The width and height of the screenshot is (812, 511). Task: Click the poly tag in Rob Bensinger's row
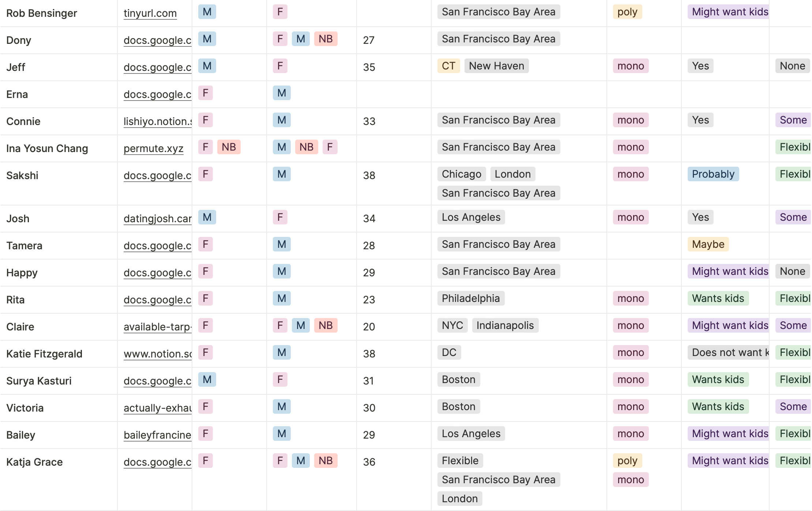tap(627, 12)
